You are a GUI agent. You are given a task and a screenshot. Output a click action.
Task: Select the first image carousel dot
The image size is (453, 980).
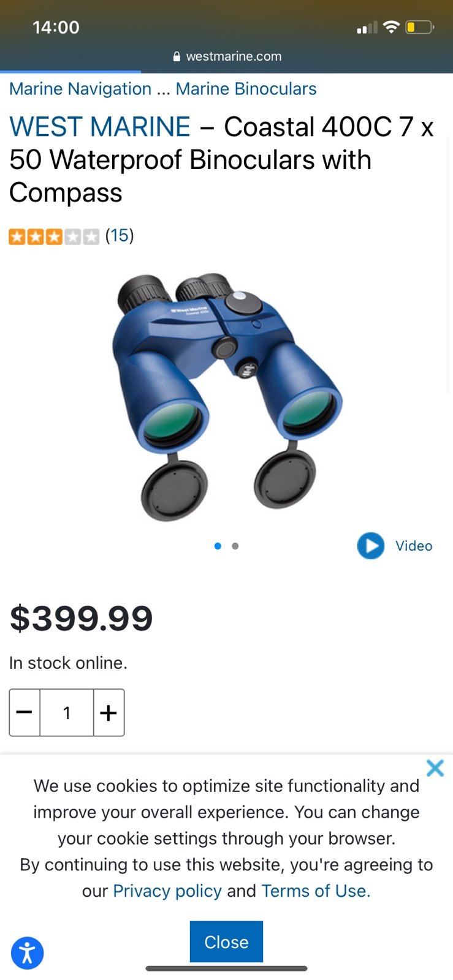pyautogui.click(x=218, y=546)
